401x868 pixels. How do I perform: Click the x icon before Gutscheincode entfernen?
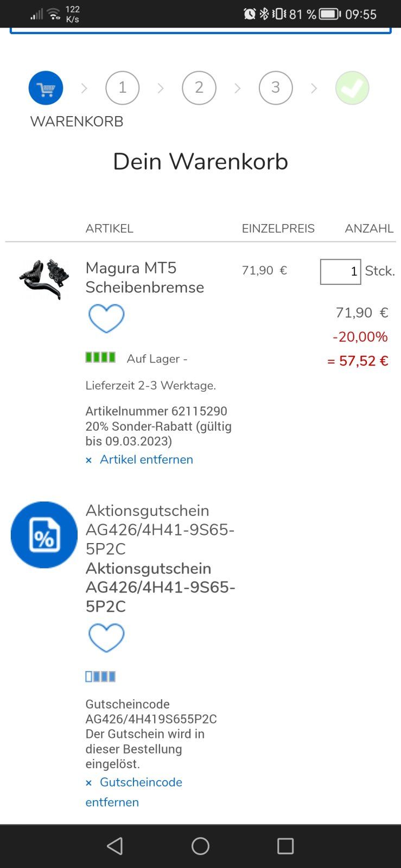[89, 783]
